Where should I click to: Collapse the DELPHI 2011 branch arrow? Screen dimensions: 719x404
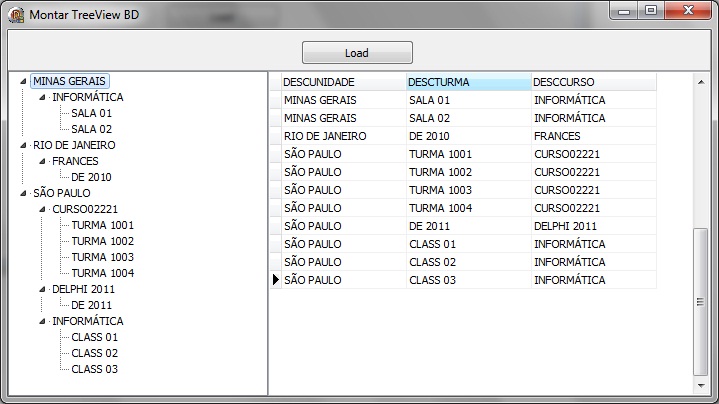click(42, 290)
